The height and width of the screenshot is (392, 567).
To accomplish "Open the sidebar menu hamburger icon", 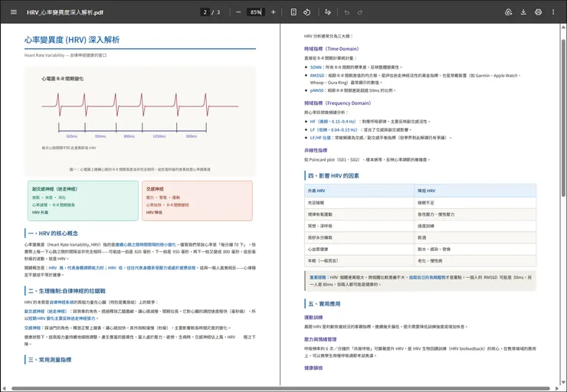I will coord(13,12).
